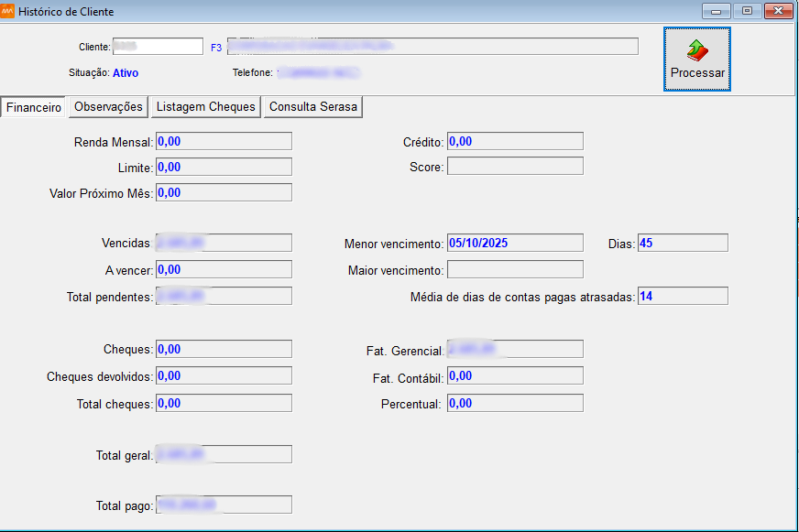Click the Valor Próximo Mês field
The image size is (799, 532).
point(224,192)
